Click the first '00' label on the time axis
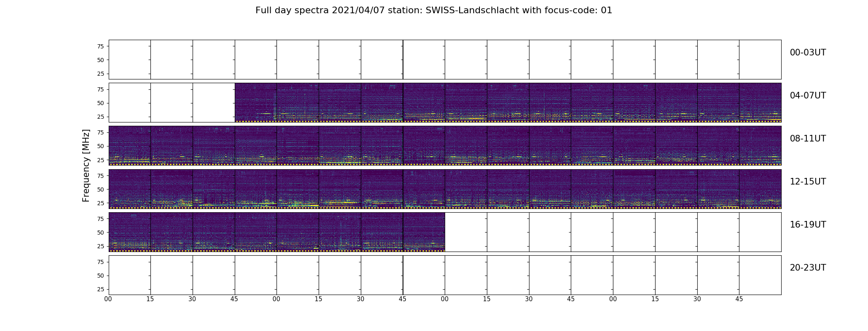868x331 pixels. click(108, 299)
